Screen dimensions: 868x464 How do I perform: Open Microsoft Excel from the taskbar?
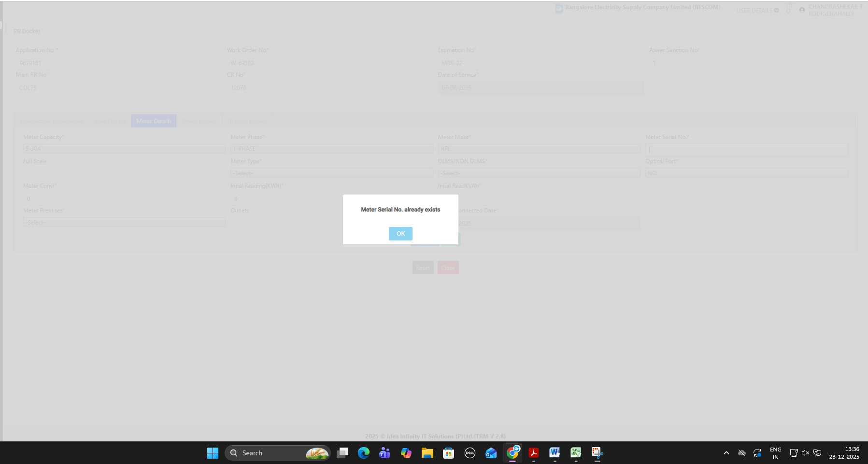(576, 453)
